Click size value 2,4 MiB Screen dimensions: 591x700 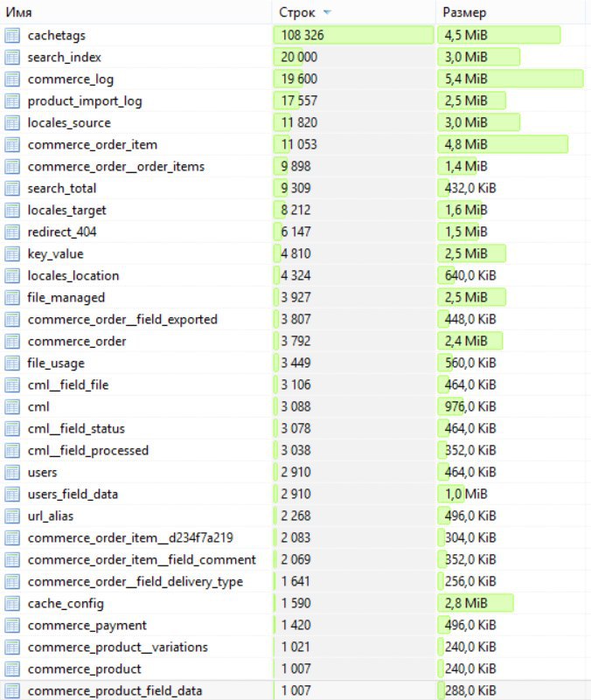coord(466,342)
